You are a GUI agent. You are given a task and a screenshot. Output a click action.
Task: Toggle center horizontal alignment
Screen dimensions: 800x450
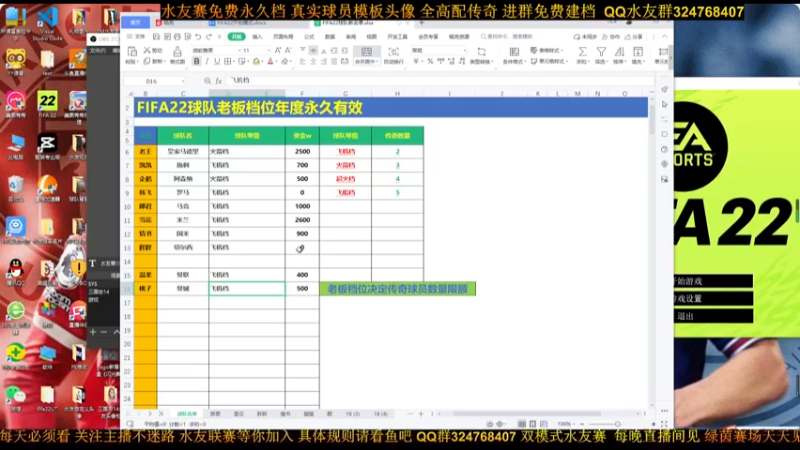[x=313, y=61]
